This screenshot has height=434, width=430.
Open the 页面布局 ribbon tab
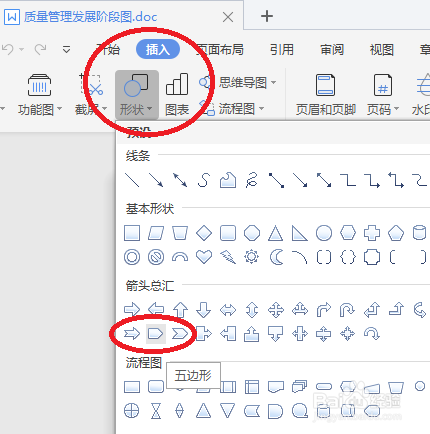[x=220, y=50]
